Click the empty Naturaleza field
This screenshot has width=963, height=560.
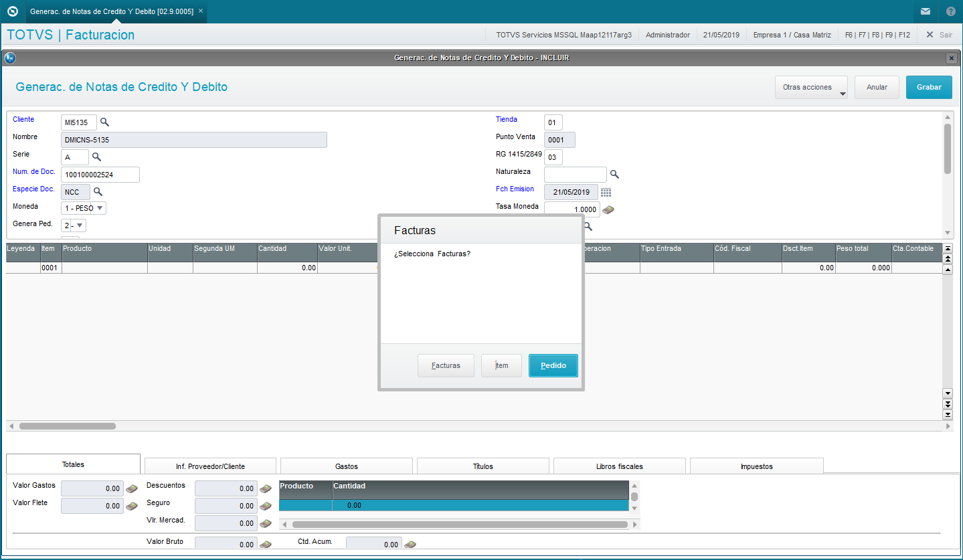[x=576, y=175]
